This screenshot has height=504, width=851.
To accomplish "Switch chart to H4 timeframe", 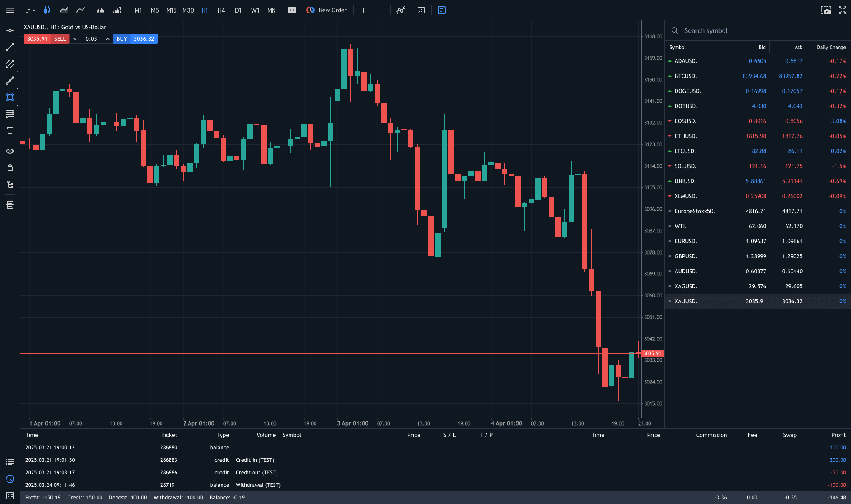I will click(x=221, y=10).
